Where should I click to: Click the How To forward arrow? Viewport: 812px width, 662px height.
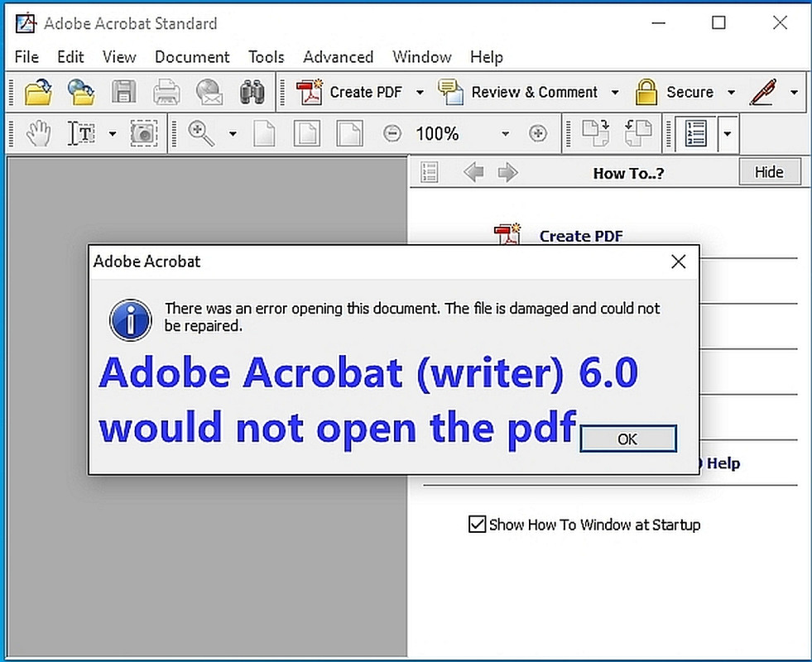pos(508,172)
